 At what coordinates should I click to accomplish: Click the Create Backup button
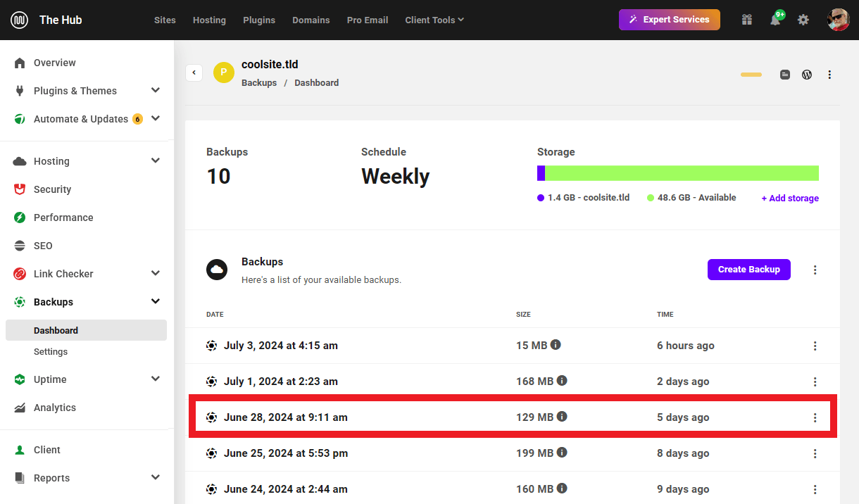pos(748,269)
